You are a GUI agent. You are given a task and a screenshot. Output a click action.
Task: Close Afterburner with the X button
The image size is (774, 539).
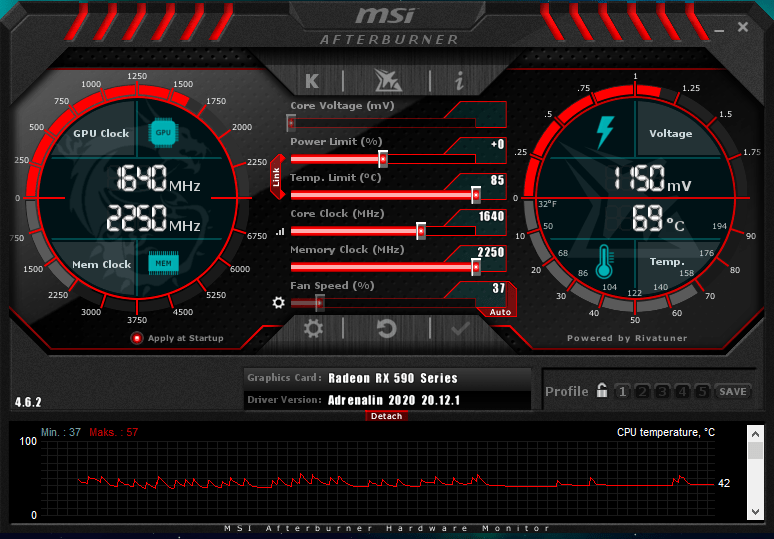[x=743, y=27]
